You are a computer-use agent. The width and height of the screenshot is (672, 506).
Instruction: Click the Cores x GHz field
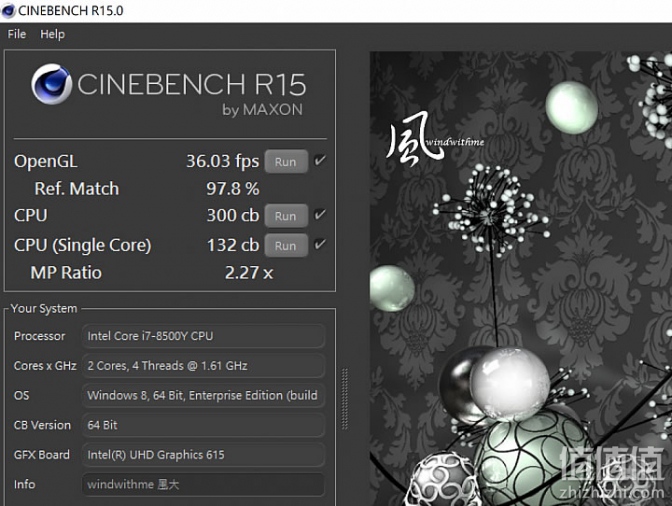coord(203,365)
